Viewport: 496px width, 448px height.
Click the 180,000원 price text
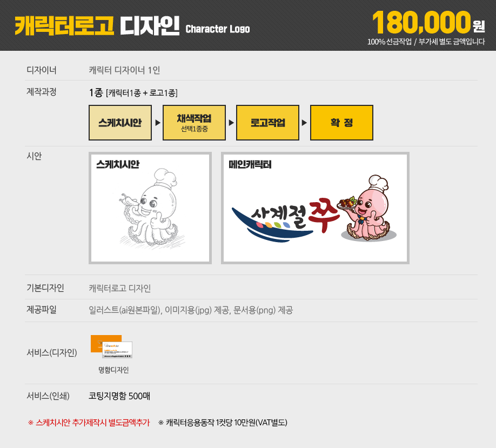tap(428, 22)
